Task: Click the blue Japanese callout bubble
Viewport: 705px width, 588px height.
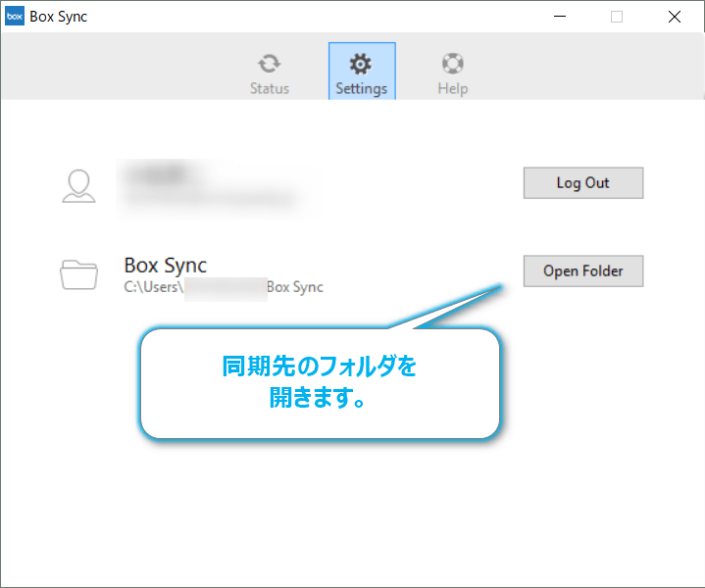Action: pos(320,383)
